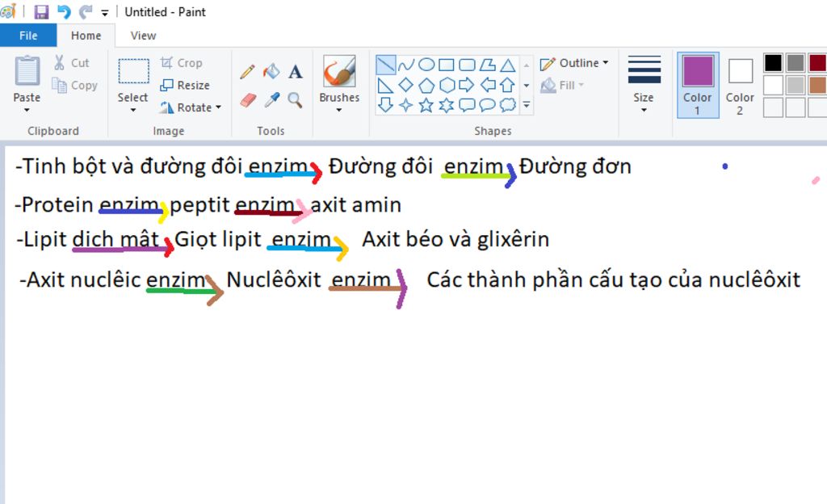Choose the Up arrow shape

[507, 85]
